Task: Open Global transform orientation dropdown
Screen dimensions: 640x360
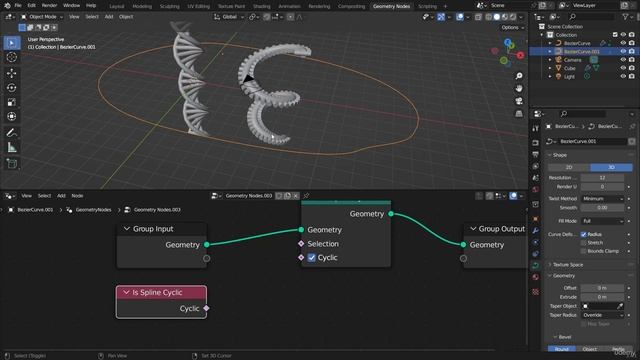Action: [229, 17]
